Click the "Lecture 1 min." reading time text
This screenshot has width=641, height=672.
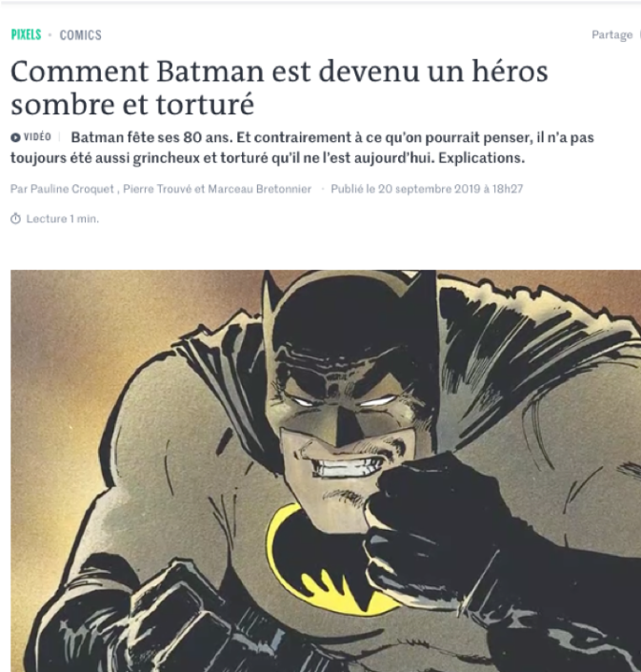click(x=63, y=218)
